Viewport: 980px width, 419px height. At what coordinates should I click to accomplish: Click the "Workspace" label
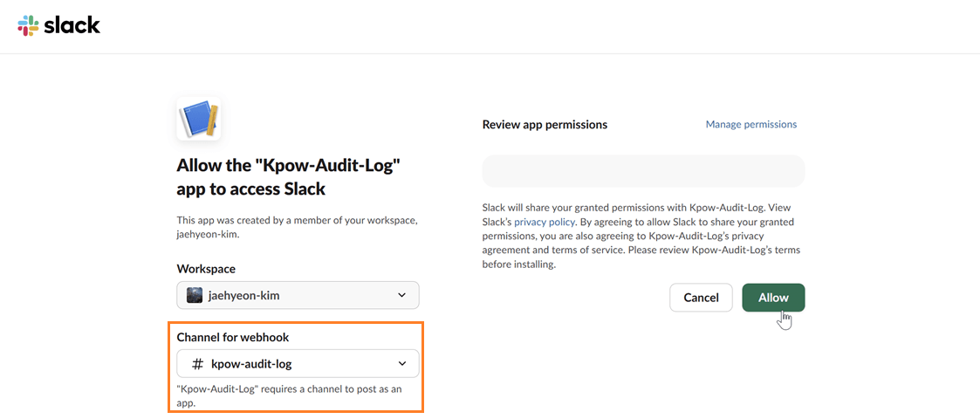click(x=206, y=269)
